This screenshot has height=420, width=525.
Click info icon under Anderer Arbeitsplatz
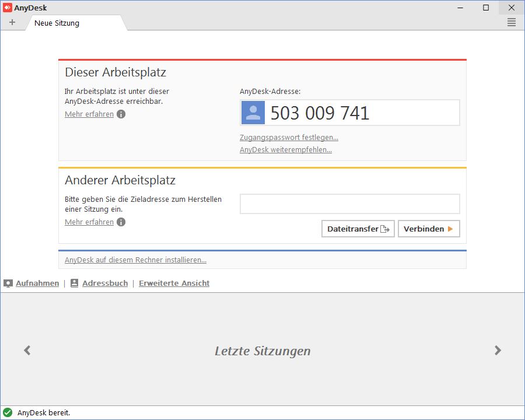tap(121, 222)
